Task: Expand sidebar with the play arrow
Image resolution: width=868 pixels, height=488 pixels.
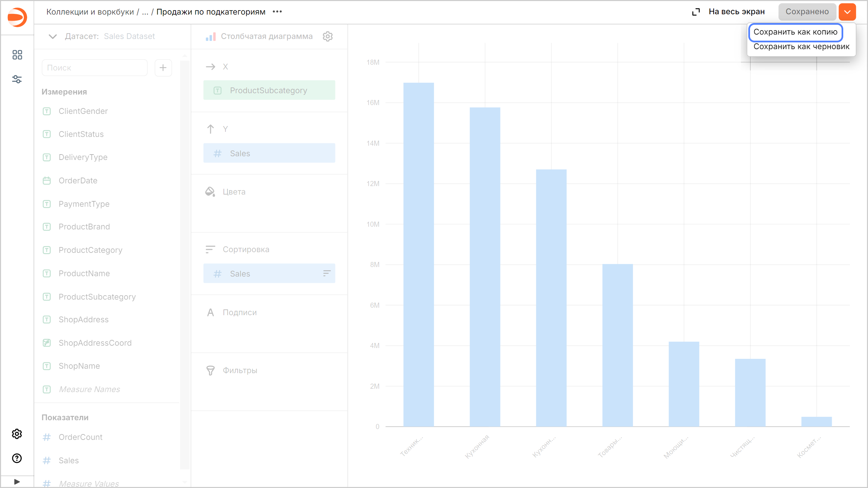Action: point(17,482)
